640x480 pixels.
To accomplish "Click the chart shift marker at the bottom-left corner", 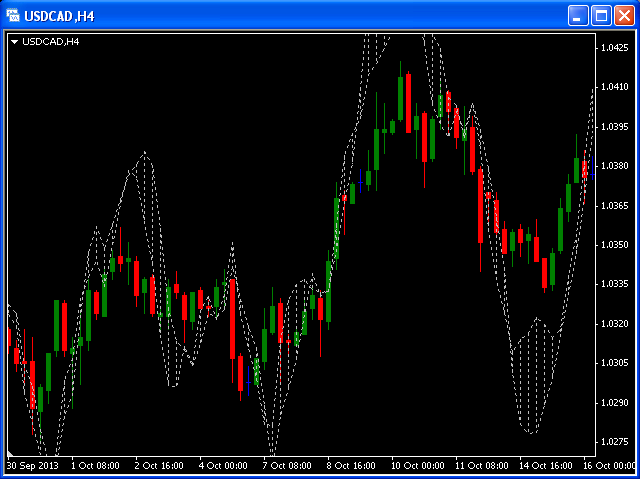I will 10,453.
